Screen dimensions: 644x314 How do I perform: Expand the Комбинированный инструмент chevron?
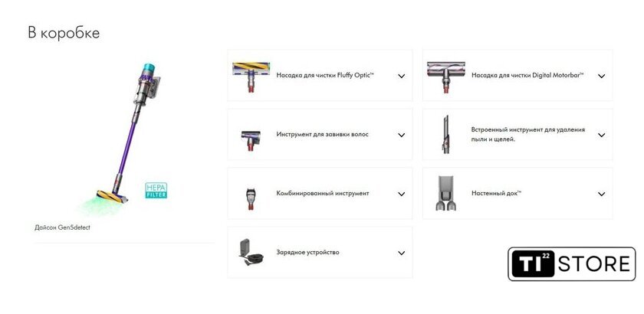pos(401,195)
